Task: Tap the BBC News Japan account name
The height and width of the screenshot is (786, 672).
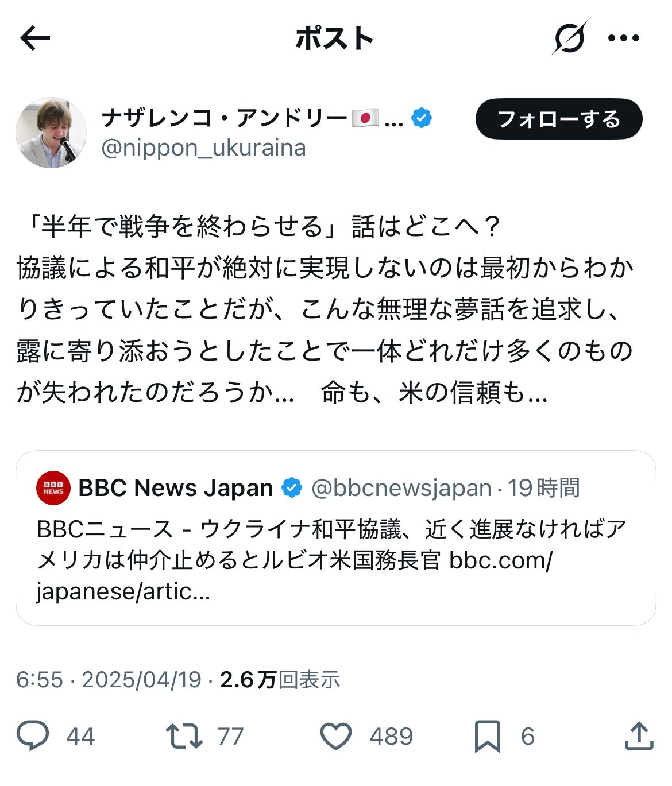Action: click(176, 488)
